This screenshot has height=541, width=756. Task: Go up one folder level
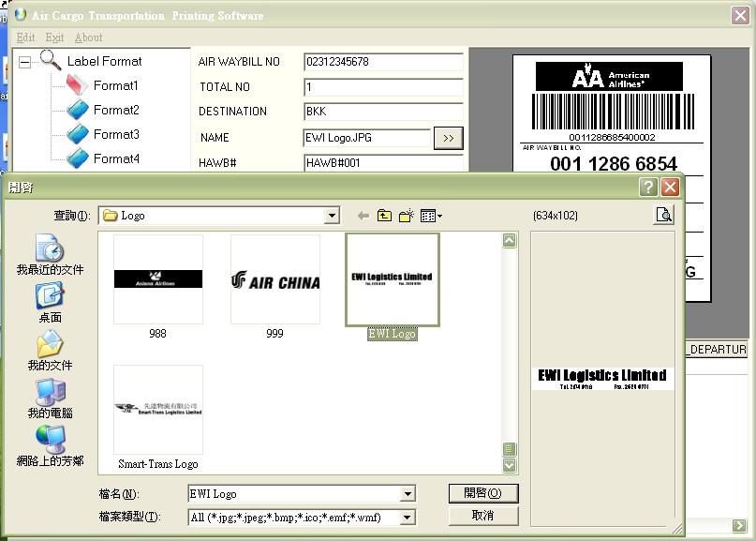click(384, 216)
